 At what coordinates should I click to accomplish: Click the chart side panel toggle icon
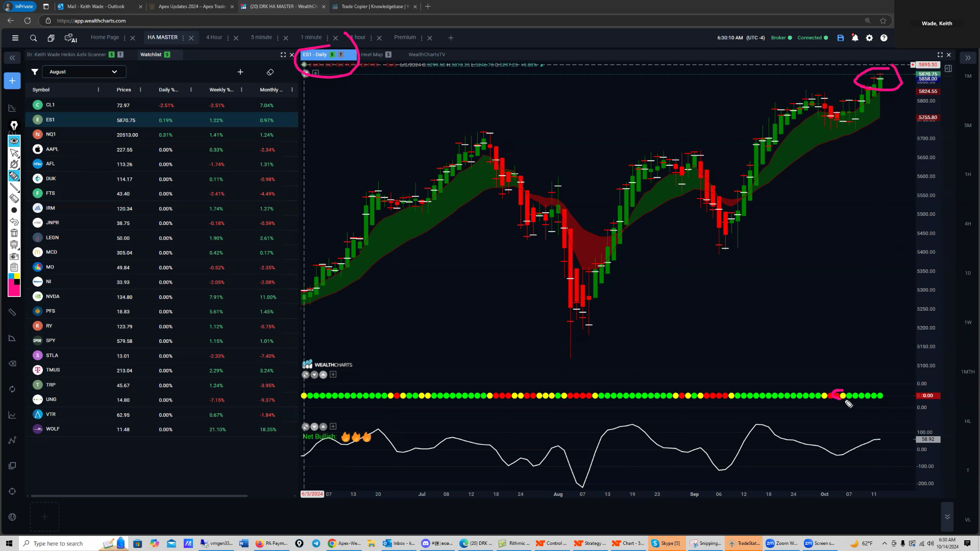tap(948, 68)
